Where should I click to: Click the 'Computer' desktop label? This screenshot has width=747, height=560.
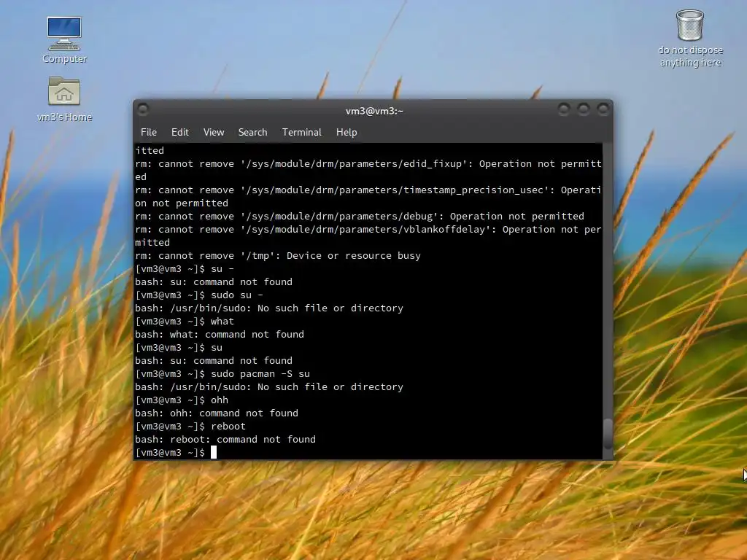pyautogui.click(x=65, y=59)
